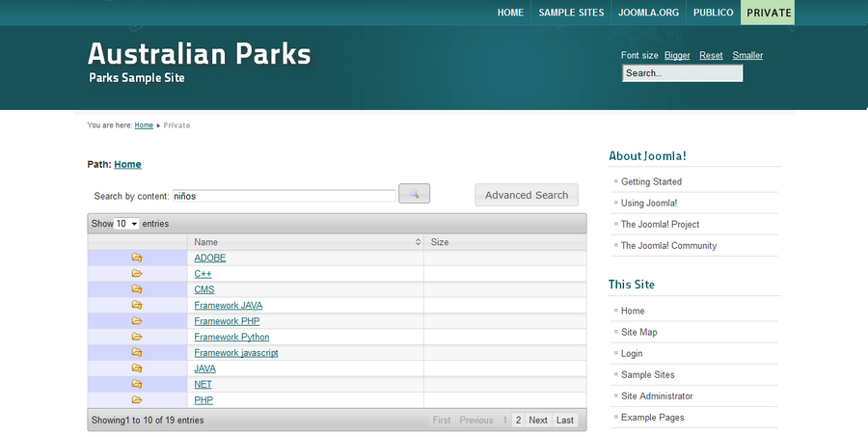Go to page 2 of entries
This screenshot has height=437, width=868.
pyautogui.click(x=518, y=420)
